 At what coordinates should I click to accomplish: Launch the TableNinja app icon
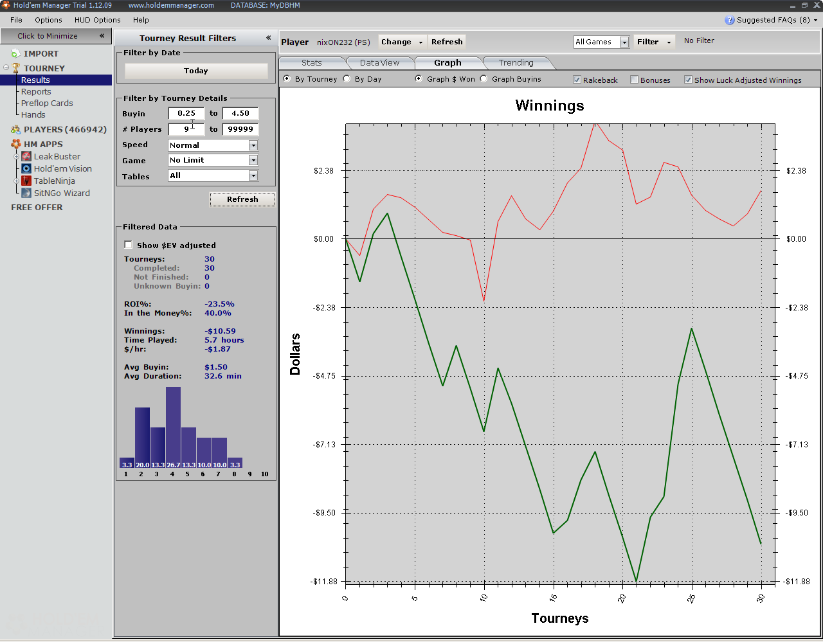coord(26,181)
